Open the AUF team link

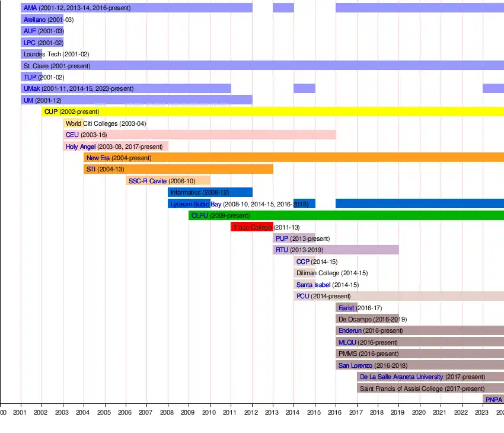(x=30, y=31)
